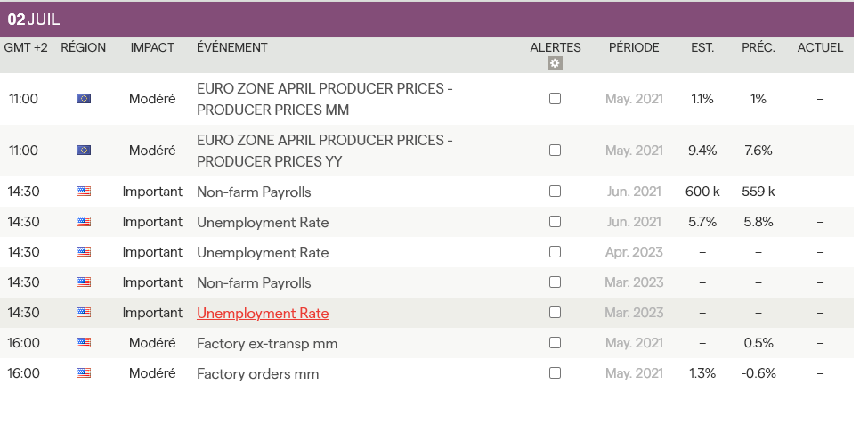868x425 pixels.
Task: Open alert settings gear icon under ALERTES
Action: 556,63
